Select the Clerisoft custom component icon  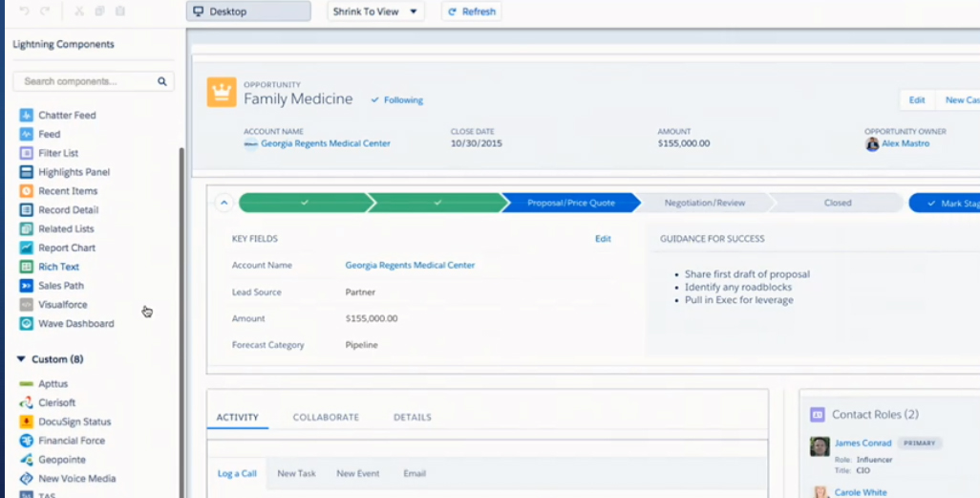click(26, 403)
